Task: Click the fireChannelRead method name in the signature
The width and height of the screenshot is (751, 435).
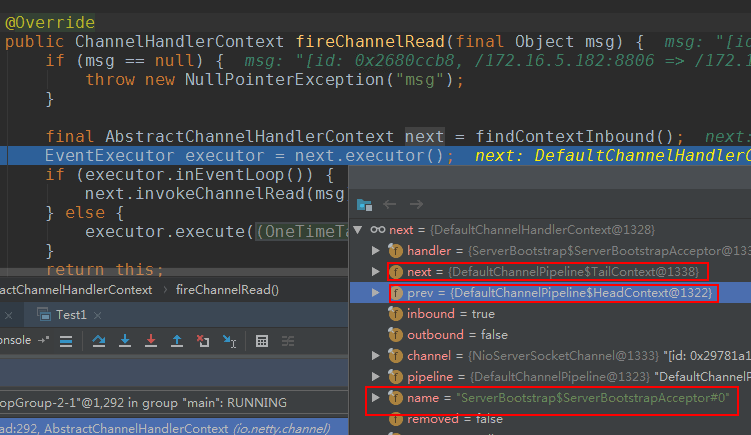Action: [370, 42]
